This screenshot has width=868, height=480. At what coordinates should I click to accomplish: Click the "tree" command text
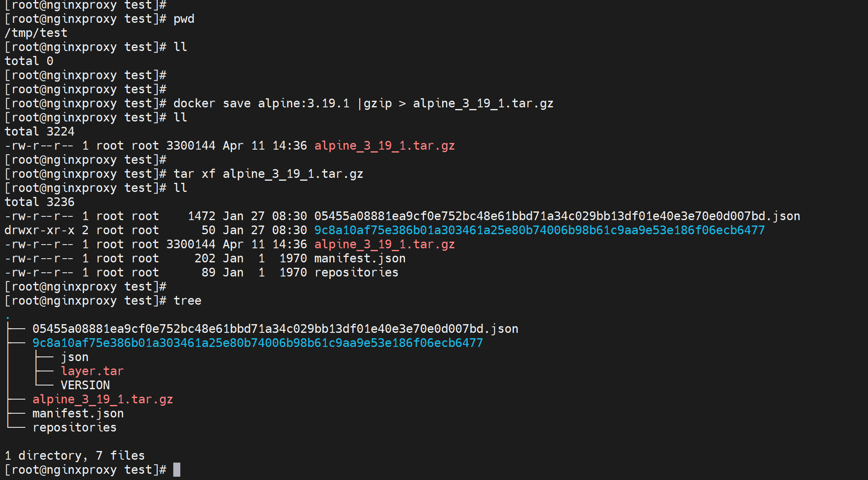(187, 301)
